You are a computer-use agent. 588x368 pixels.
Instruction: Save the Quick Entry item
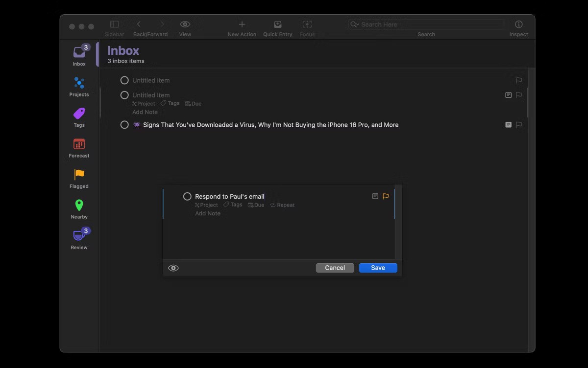coord(378,268)
